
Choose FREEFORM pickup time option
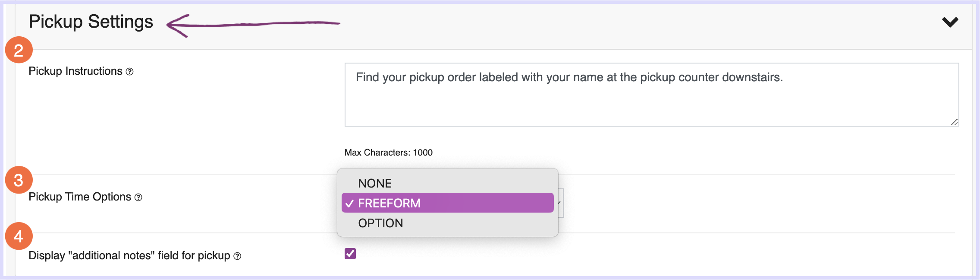(x=448, y=203)
